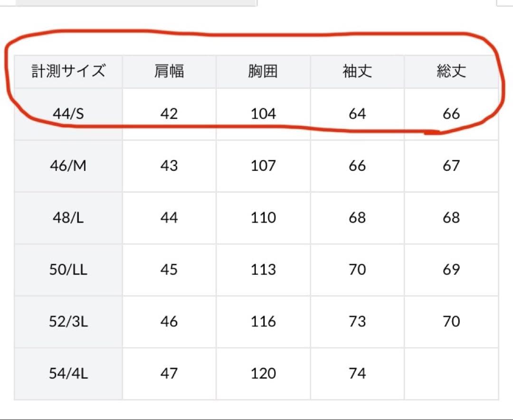Click the 胸囲 column header
Image resolution: width=513 pixels, height=420 pixels.
(263, 72)
